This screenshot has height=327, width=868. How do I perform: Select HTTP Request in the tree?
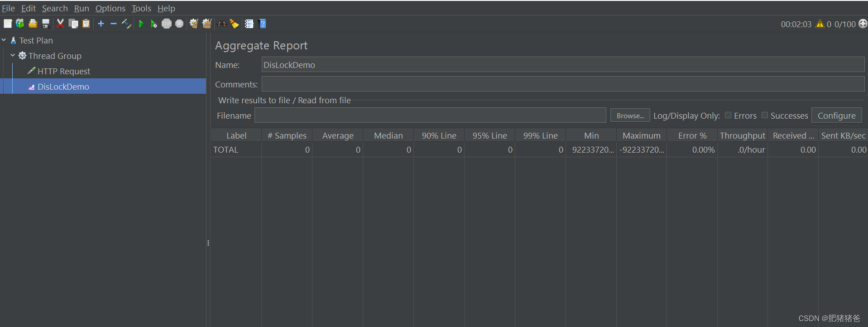tap(64, 71)
